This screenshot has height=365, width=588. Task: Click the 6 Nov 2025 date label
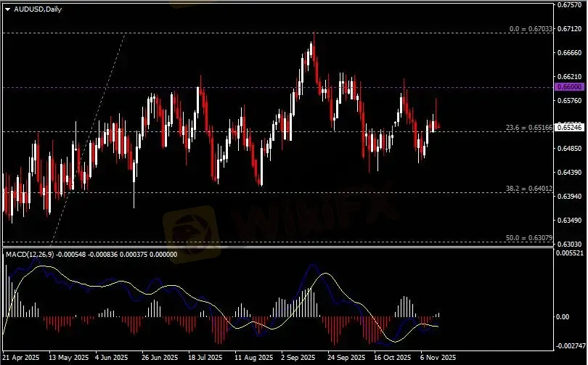click(x=438, y=358)
